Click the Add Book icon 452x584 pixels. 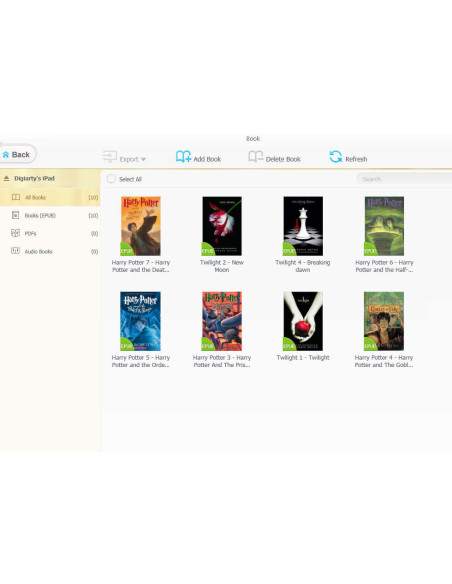(183, 156)
